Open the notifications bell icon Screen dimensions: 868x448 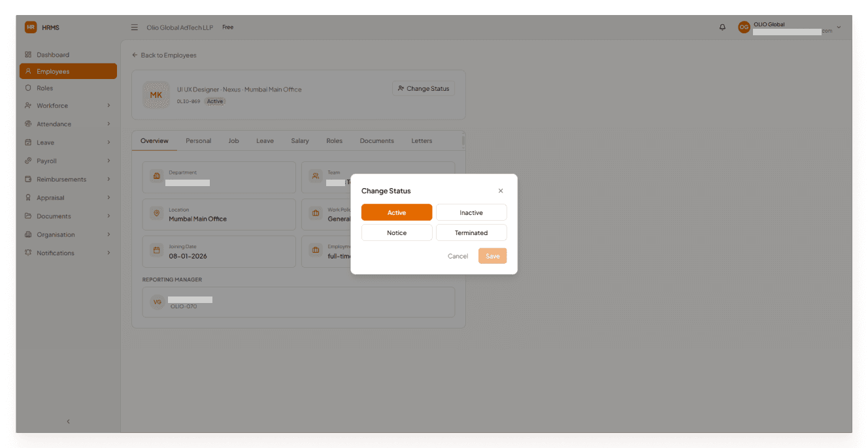point(722,27)
